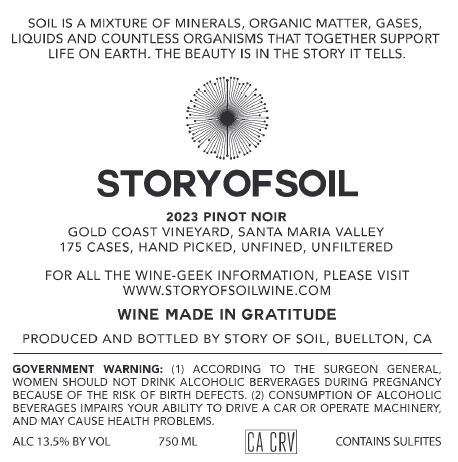Click the sunburst logo emblem
This screenshot has width=458, height=462.
[227, 118]
